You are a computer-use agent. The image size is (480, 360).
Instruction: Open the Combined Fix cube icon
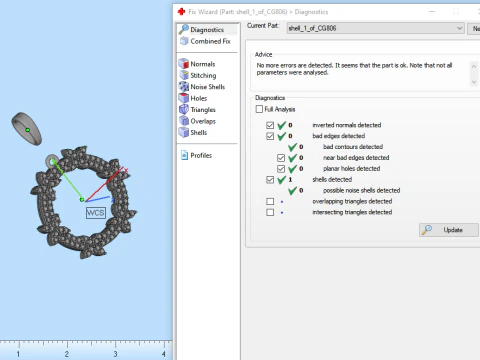(x=184, y=41)
